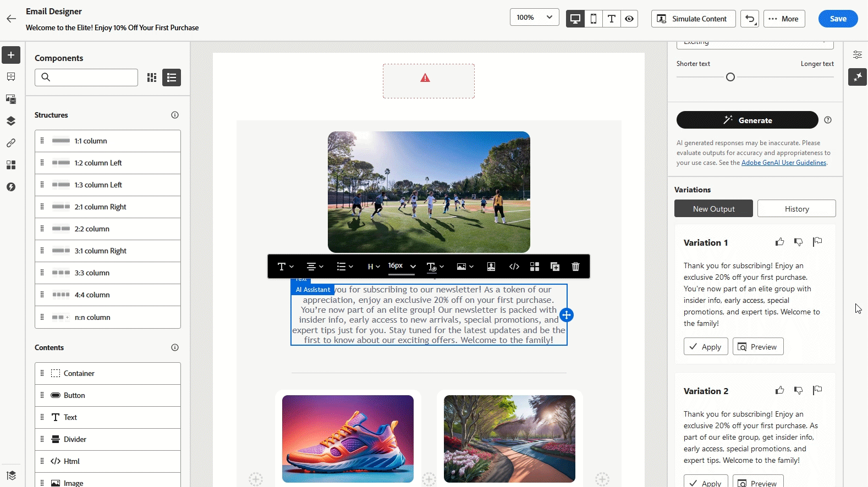Click the info icon next to Structures

(175, 115)
